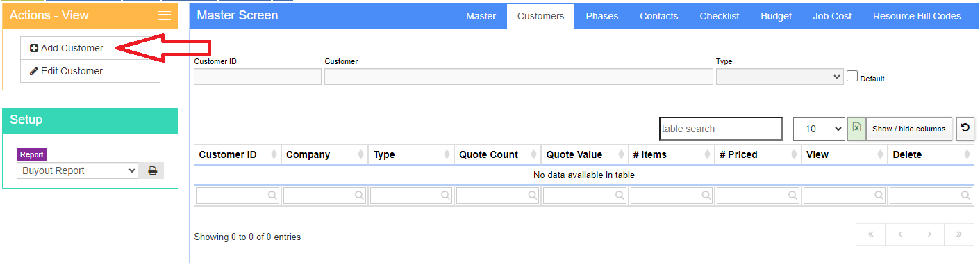Open the page-size dropdown showing 10
The width and height of the screenshot is (980, 263).
point(819,129)
